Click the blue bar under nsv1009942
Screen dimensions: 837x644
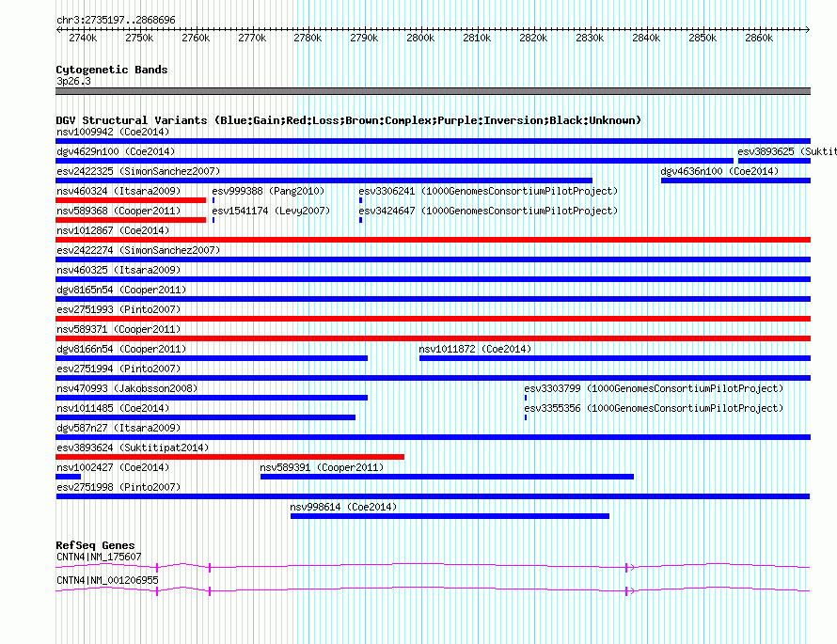point(433,141)
